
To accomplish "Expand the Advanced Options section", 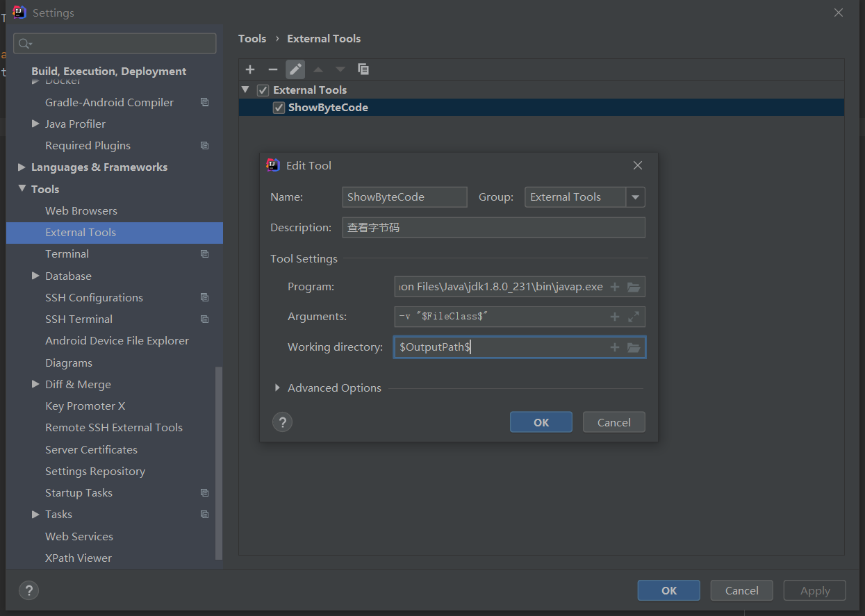I will (278, 388).
